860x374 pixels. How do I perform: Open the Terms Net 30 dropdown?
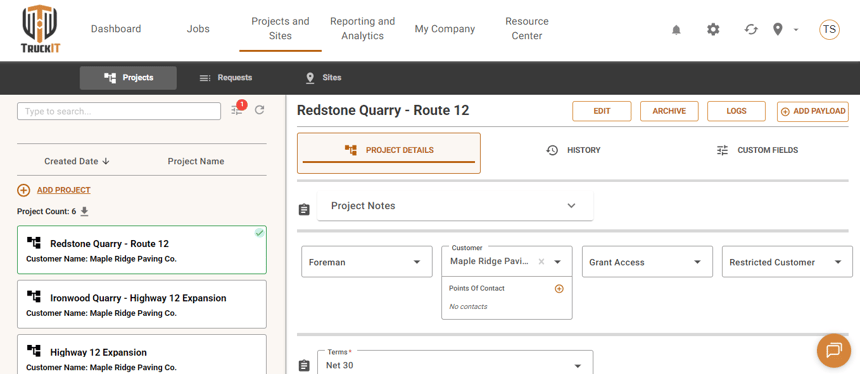click(455, 362)
